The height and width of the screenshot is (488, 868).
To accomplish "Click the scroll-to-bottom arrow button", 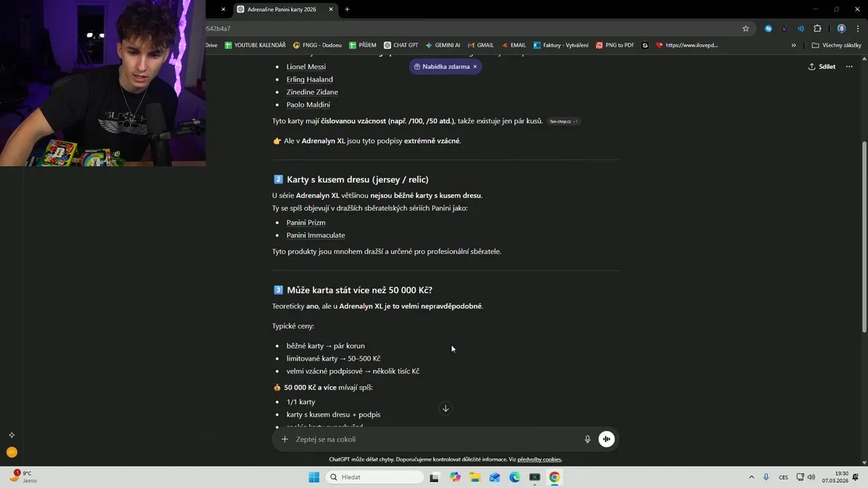I will pyautogui.click(x=446, y=408).
